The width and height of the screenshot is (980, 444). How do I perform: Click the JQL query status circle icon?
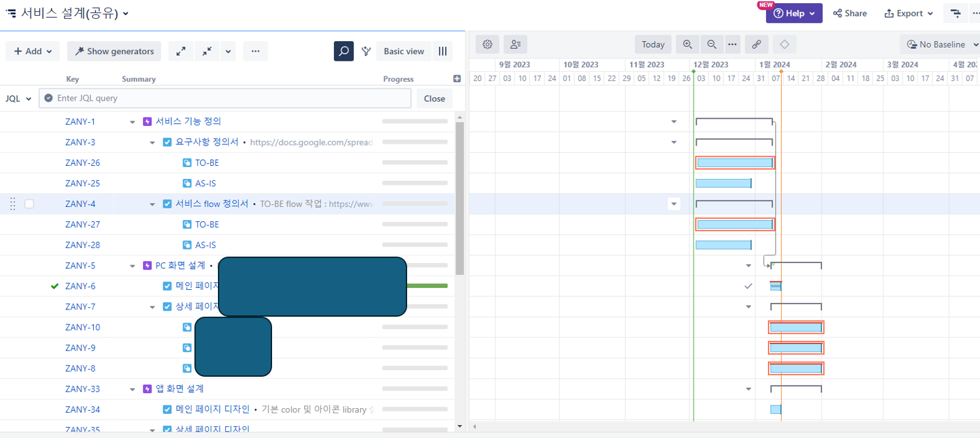48,98
